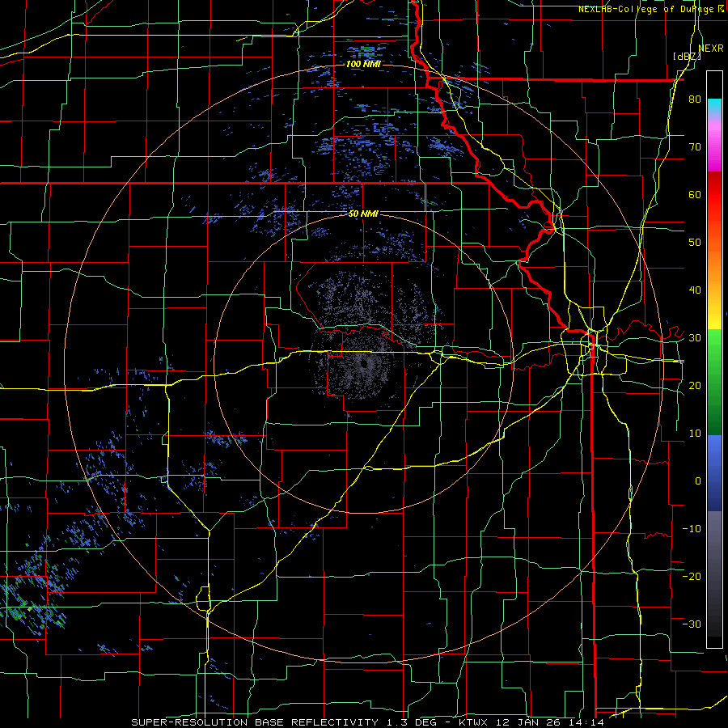Click the 20 dBZ scale value
The width and height of the screenshot is (728, 728).
click(x=695, y=386)
